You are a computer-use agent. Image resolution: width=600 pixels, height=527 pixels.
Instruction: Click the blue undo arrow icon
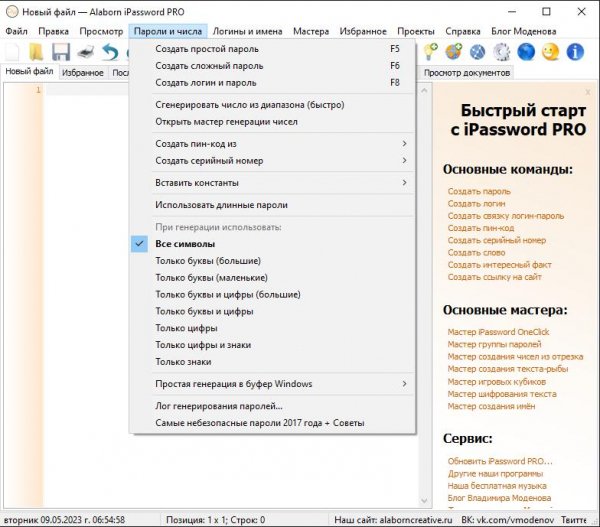point(110,52)
